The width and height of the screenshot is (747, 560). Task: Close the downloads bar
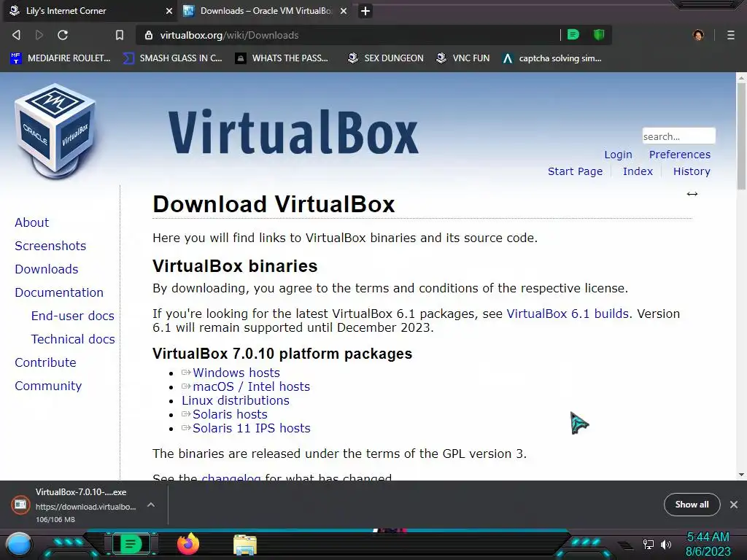tap(734, 505)
